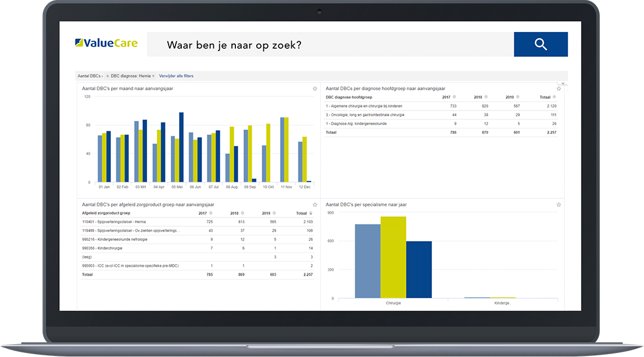This screenshot has height=357, width=644.
Task: Click the yellow Chirurgie bar in specialisme chart
Action: tap(393, 257)
